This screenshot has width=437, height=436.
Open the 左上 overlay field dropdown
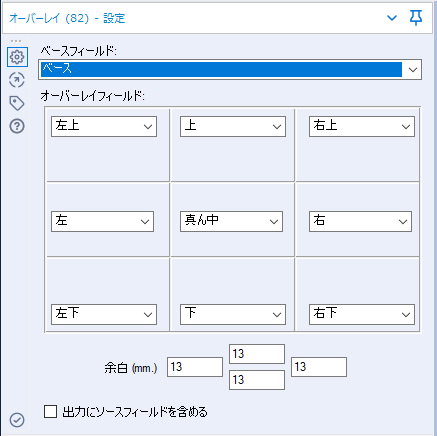tap(104, 126)
